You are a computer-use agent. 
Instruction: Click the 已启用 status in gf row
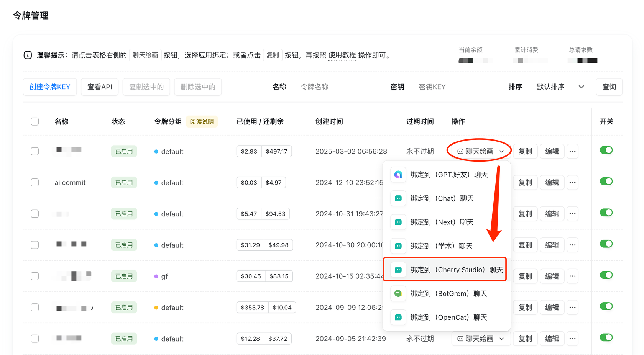point(124,276)
